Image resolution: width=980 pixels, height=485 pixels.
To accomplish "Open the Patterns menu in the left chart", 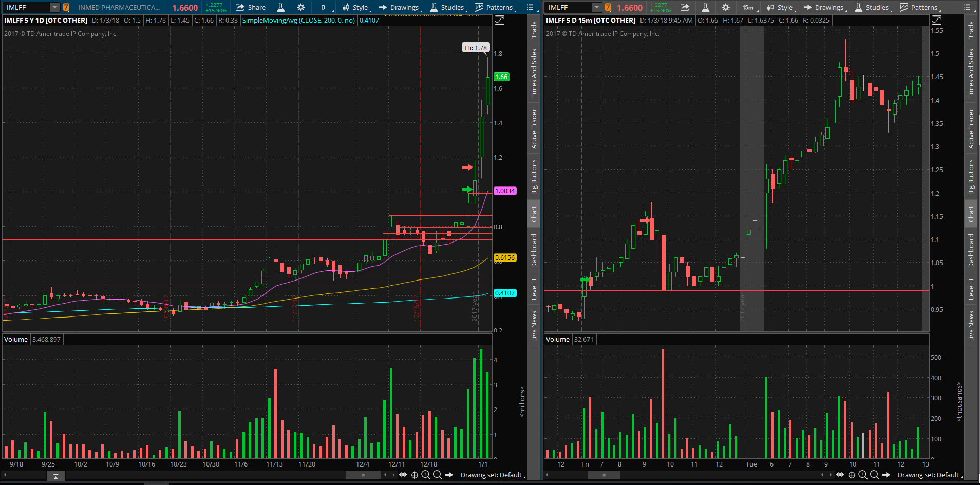I will pyautogui.click(x=495, y=7).
